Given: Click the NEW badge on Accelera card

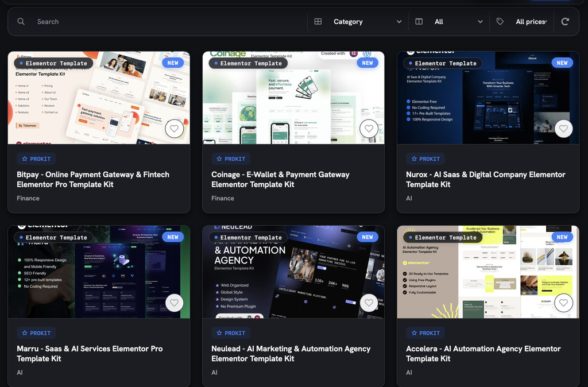Looking at the screenshot, I should click(x=562, y=237).
